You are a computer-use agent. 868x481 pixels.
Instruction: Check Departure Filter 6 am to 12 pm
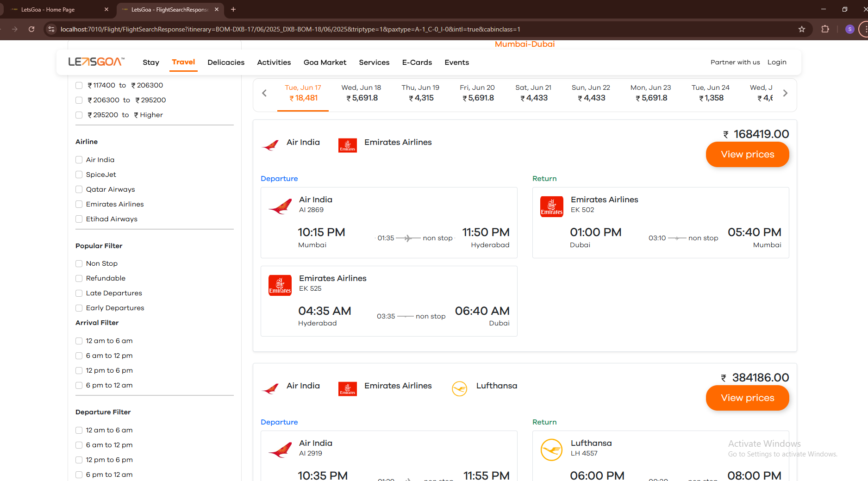pyautogui.click(x=79, y=445)
